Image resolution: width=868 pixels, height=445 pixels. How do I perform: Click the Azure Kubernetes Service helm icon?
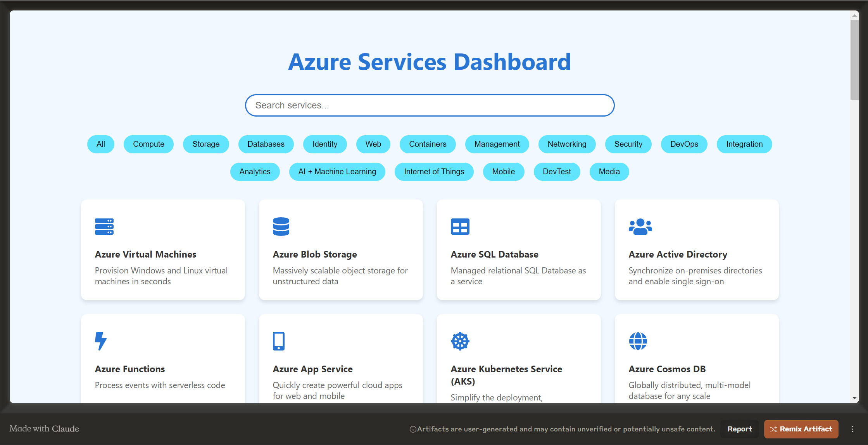point(459,341)
